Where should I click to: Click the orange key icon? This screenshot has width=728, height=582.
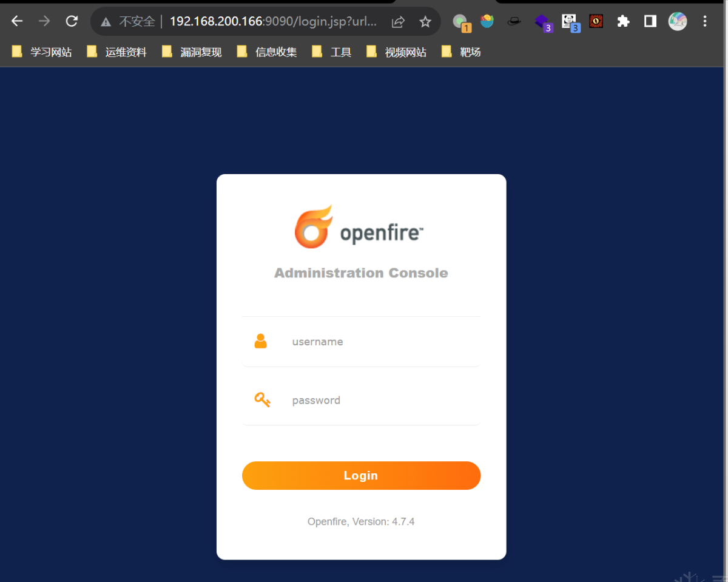[262, 400]
